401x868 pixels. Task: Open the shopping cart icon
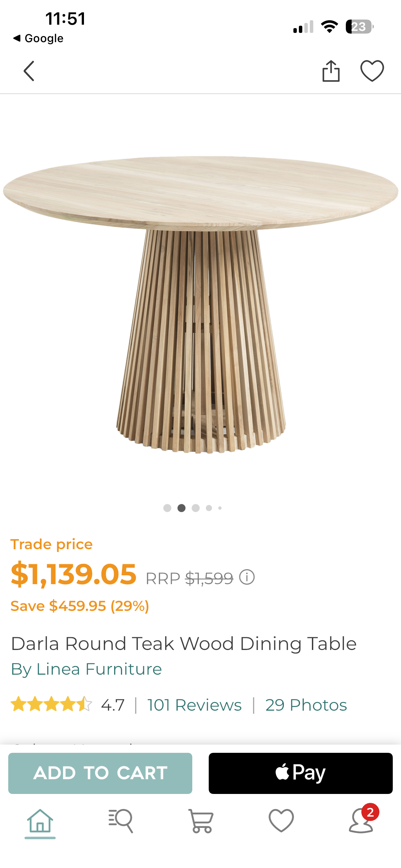201,821
